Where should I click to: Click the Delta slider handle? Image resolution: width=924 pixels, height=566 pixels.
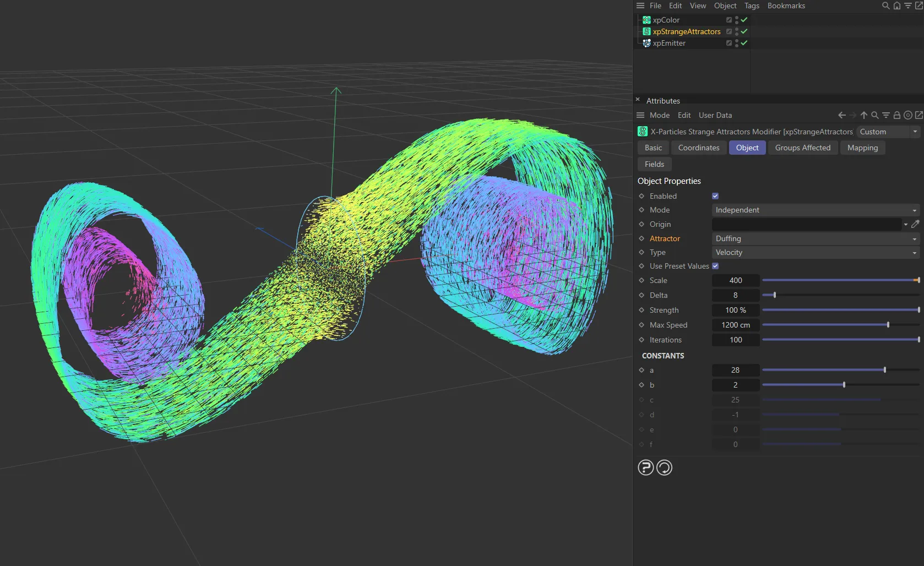(774, 295)
